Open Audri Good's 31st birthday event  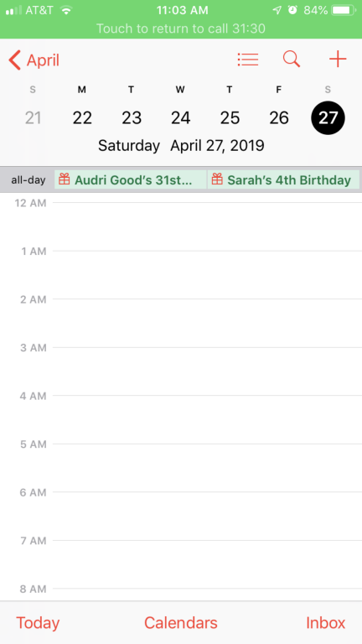point(131,180)
